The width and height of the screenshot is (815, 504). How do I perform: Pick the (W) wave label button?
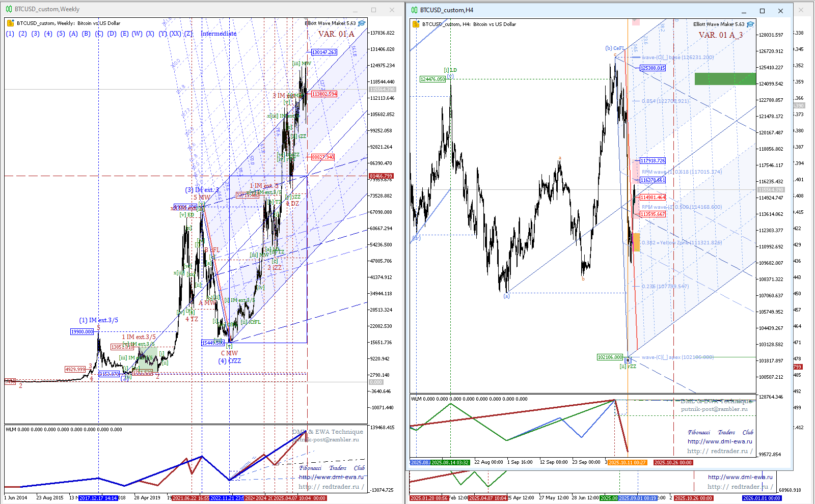[137, 34]
